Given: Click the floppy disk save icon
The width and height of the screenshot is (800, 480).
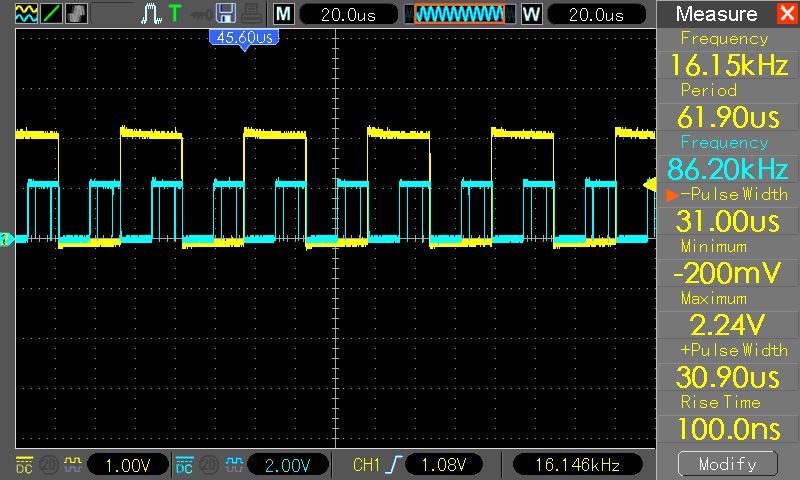Looking at the screenshot, I should point(226,14).
